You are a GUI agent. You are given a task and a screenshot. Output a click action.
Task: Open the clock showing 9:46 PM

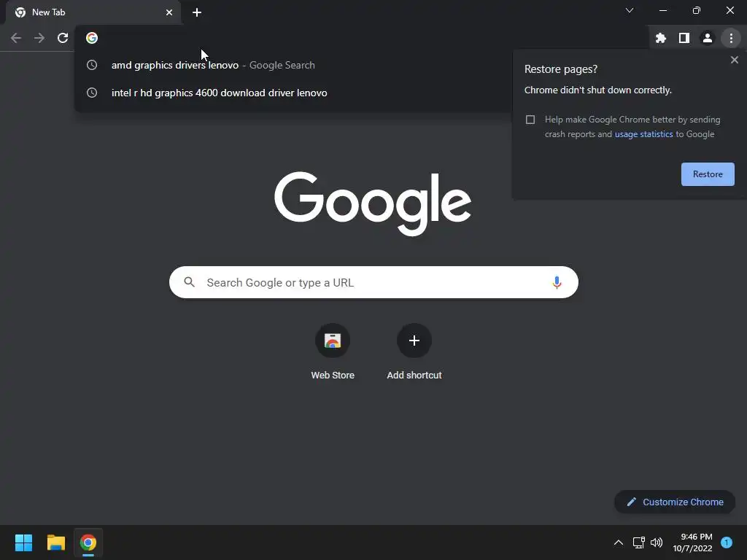coord(693,542)
